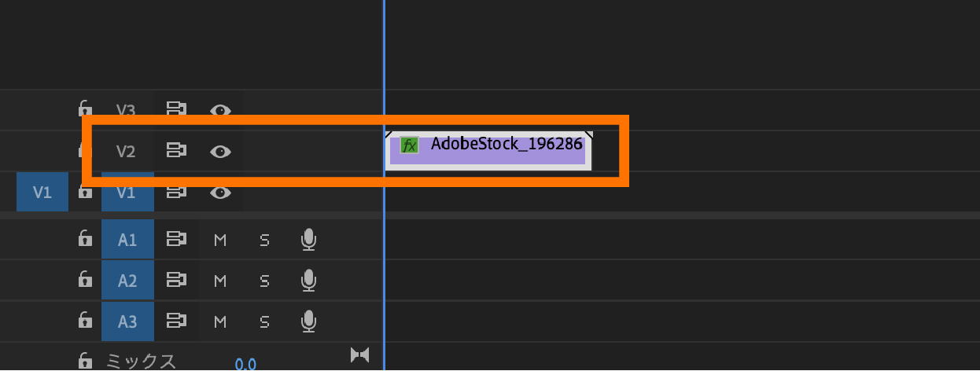Click the microphone icon on track A3
This screenshot has height=371, width=980.
coord(309,321)
